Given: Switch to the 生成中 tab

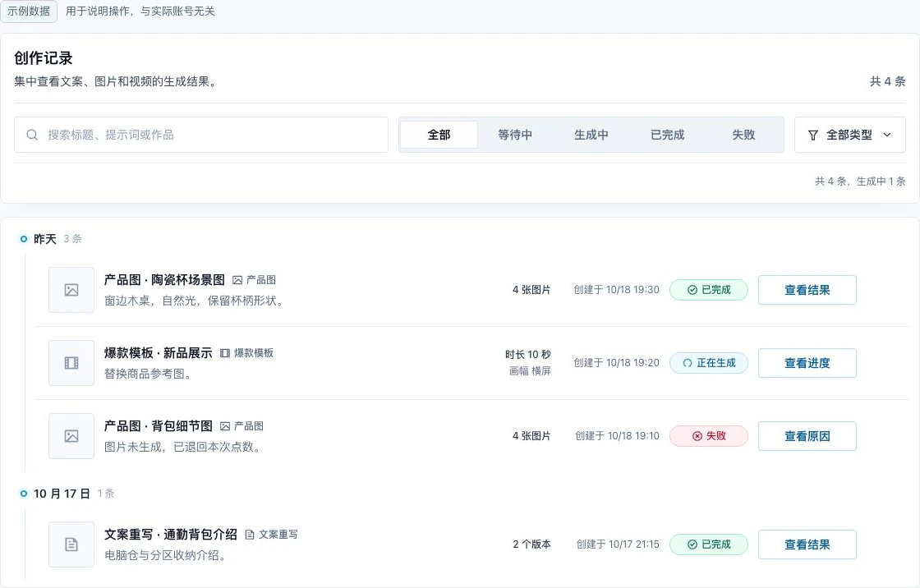Looking at the screenshot, I should coord(591,135).
